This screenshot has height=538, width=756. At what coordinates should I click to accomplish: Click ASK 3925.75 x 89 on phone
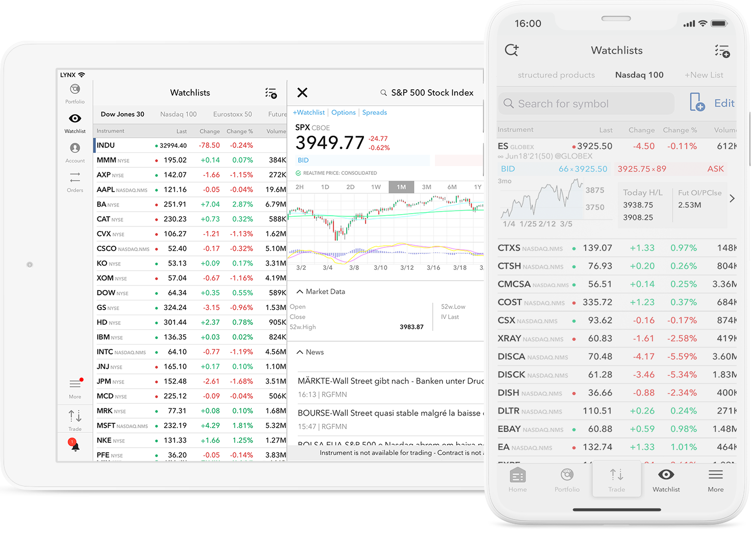[x=671, y=169]
